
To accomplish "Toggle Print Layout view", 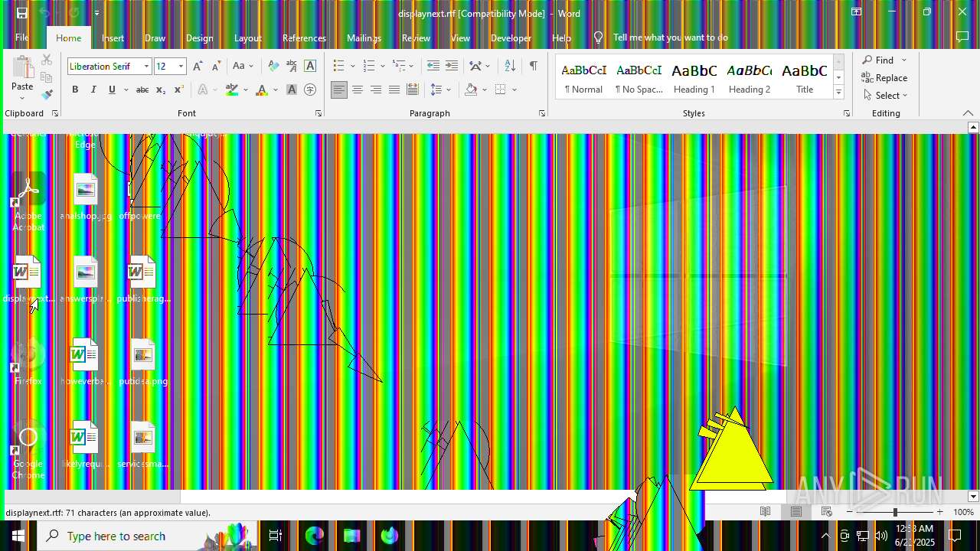I will (796, 512).
